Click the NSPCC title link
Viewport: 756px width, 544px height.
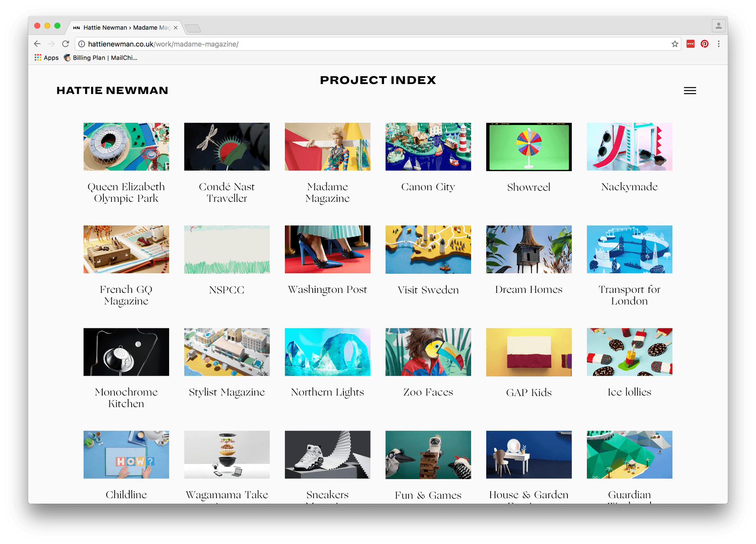click(x=227, y=290)
